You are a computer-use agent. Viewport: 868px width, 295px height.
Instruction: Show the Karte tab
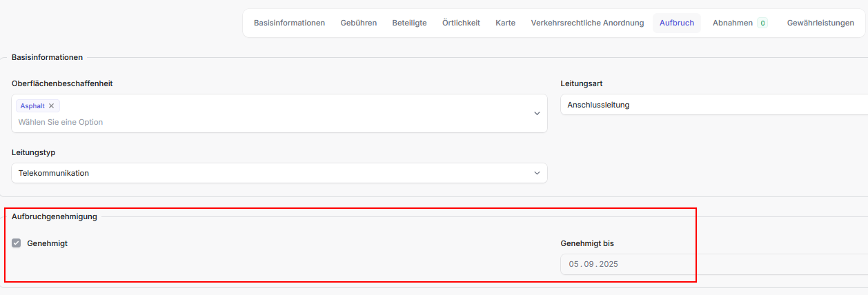[x=505, y=23]
